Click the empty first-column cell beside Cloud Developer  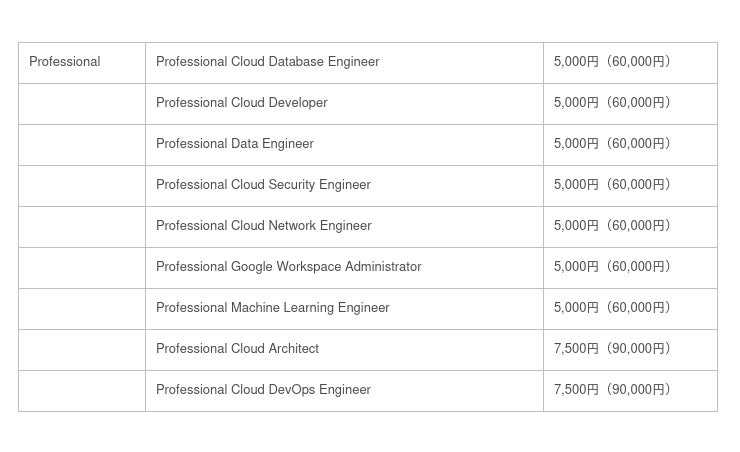coord(82,103)
